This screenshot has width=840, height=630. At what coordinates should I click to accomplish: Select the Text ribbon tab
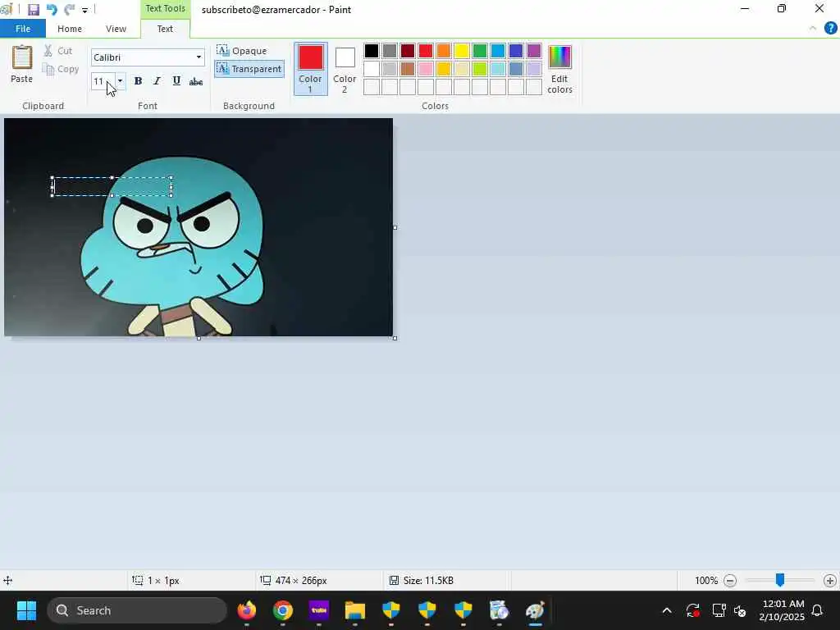point(165,29)
